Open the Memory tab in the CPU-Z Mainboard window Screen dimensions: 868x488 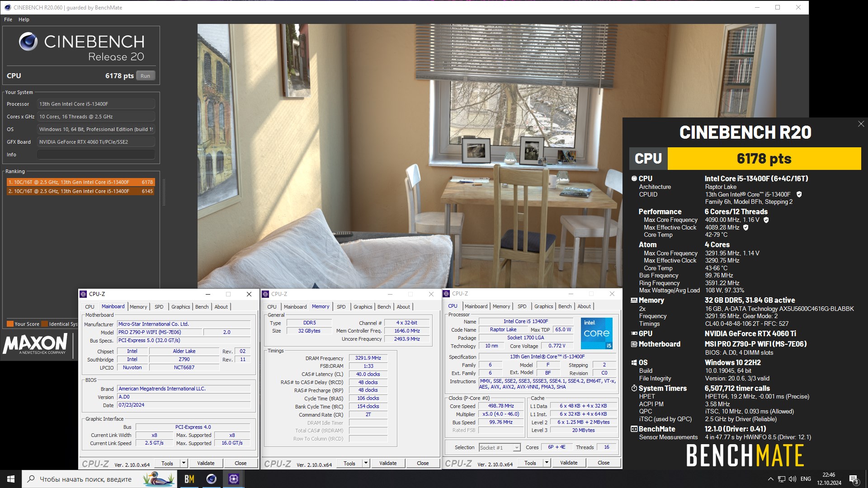point(138,307)
